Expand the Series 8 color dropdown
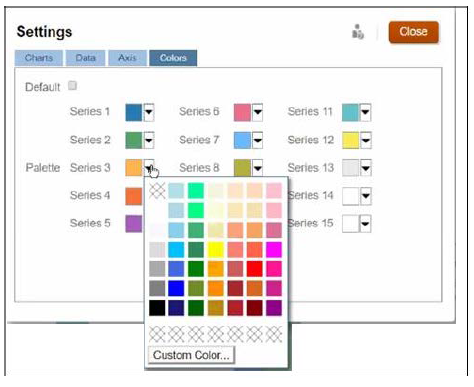 point(257,168)
